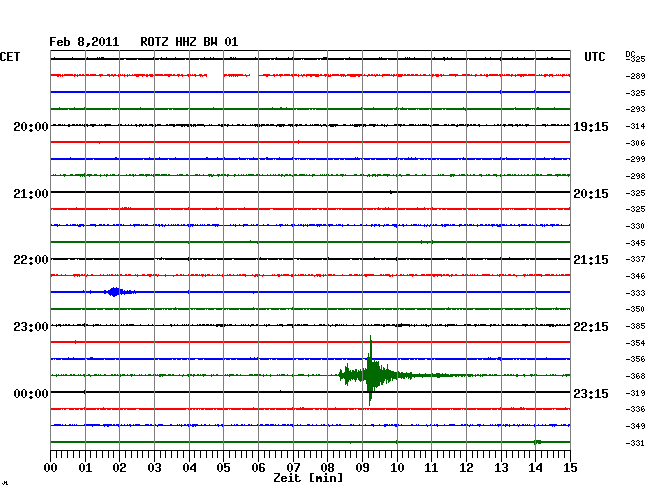
Task: Click the DC value '-350'
Action: 635,309
